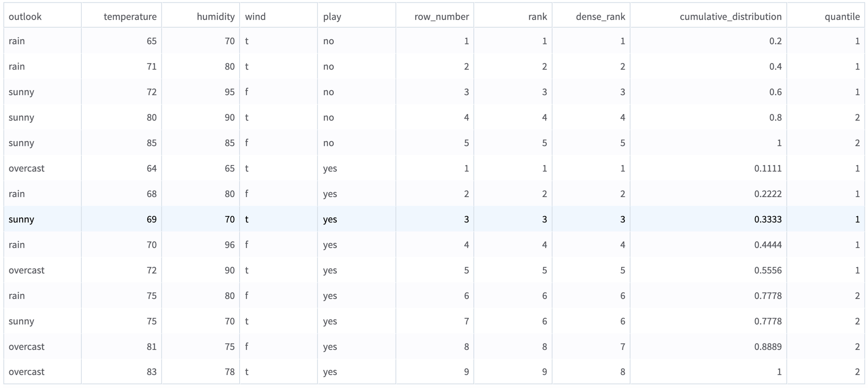Click the humidity cell showing 96
This screenshot has width=868, height=388.
tap(230, 245)
